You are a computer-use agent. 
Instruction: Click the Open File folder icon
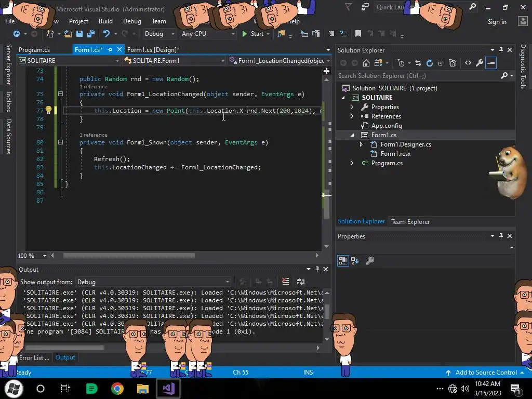coord(68,34)
